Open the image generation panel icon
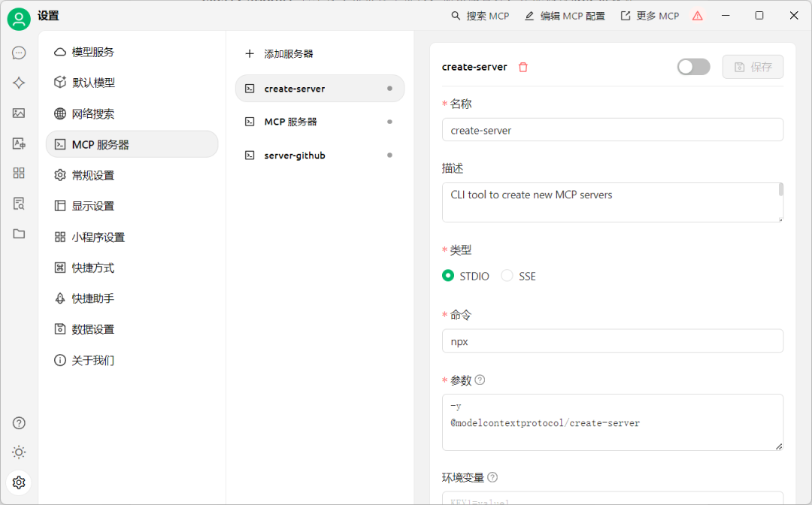The height and width of the screenshot is (505, 812). (19, 113)
